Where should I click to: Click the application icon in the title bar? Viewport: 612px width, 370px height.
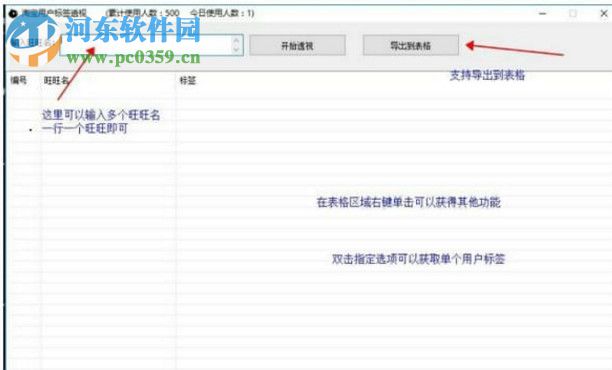pyautogui.click(x=13, y=13)
